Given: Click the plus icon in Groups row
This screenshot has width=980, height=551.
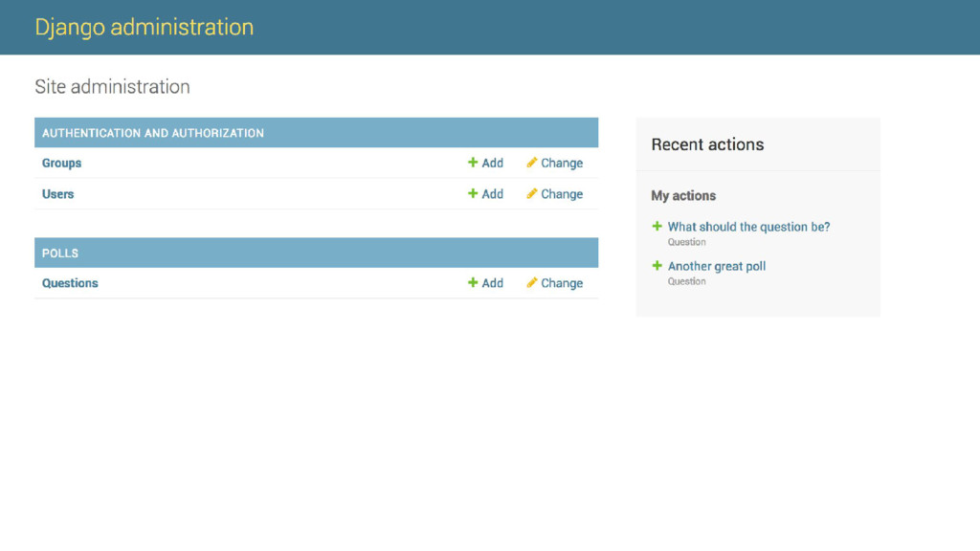Looking at the screenshot, I should [x=473, y=163].
